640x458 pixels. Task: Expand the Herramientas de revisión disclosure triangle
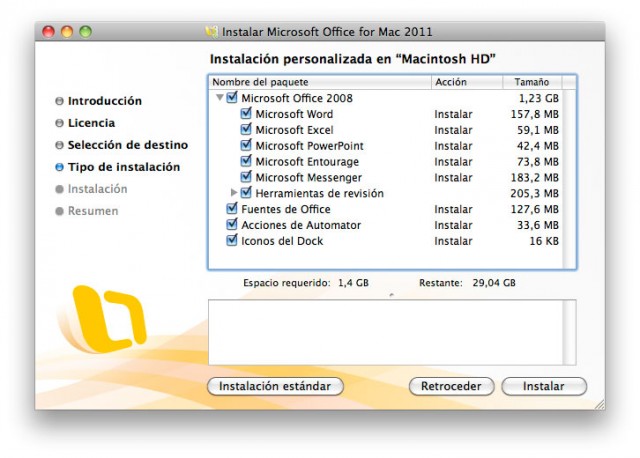tap(234, 192)
